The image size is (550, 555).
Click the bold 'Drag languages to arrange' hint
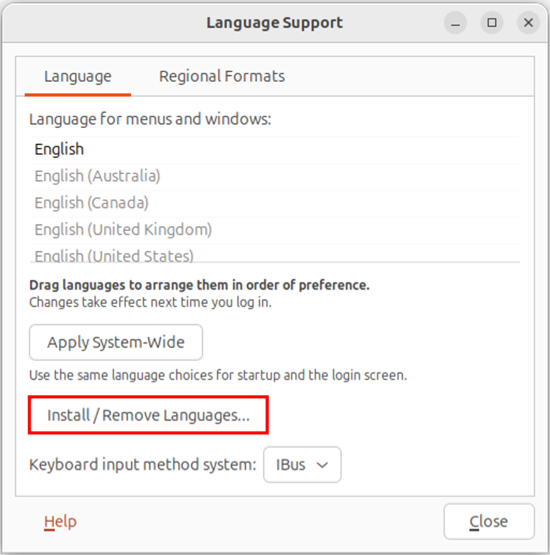click(x=199, y=285)
